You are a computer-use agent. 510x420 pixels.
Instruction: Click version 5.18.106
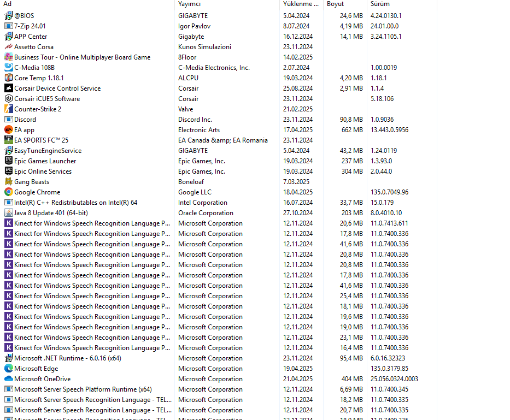[382, 99]
